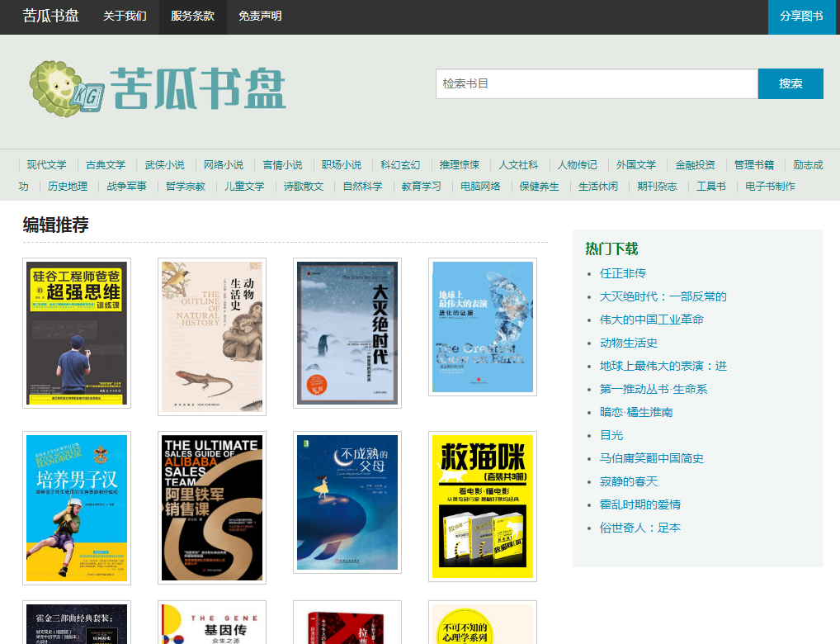
Task: Click the 搜索 search button
Action: (x=790, y=83)
